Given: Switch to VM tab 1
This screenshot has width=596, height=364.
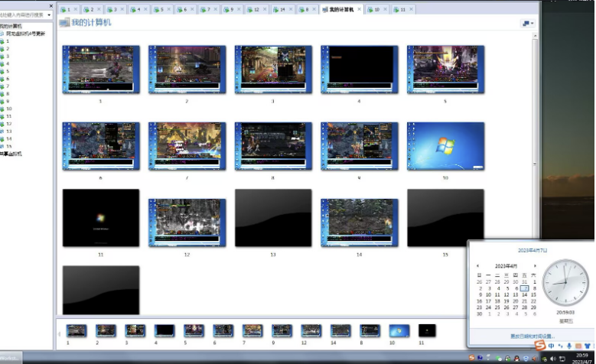Looking at the screenshot, I should [x=68, y=9].
